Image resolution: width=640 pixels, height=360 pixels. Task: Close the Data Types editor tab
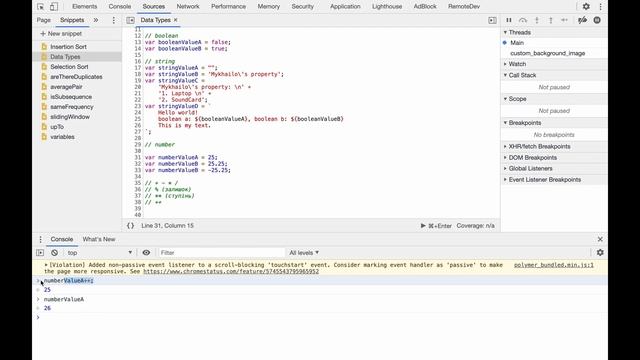[x=176, y=20]
